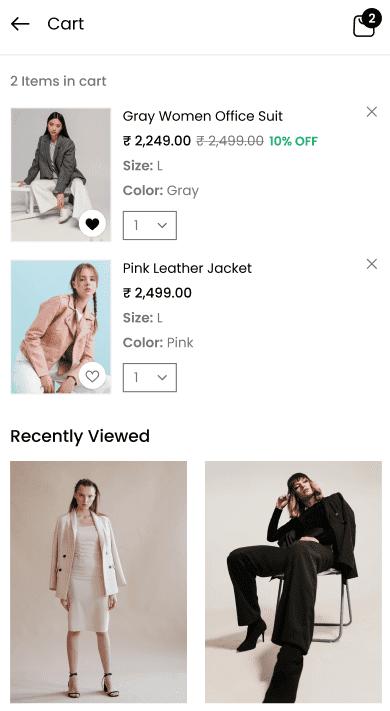This screenshot has width=390, height=711.
Task: Open the cart bag icon with badge
Action: click(364, 26)
